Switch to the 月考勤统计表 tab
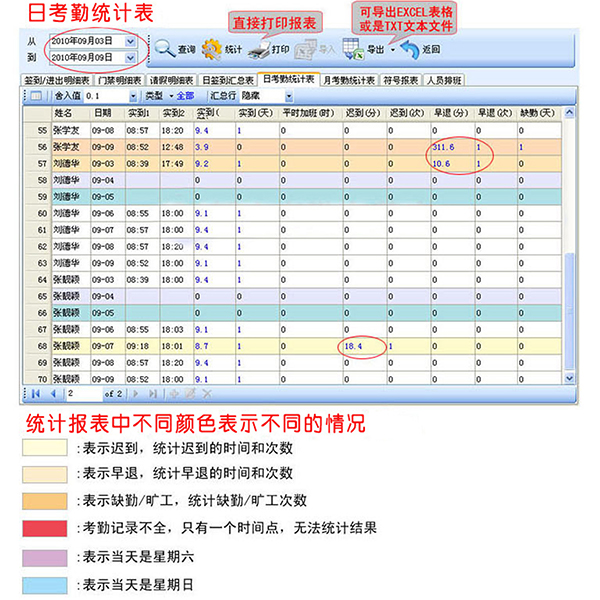This screenshot has width=600, height=600. tap(349, 80)
